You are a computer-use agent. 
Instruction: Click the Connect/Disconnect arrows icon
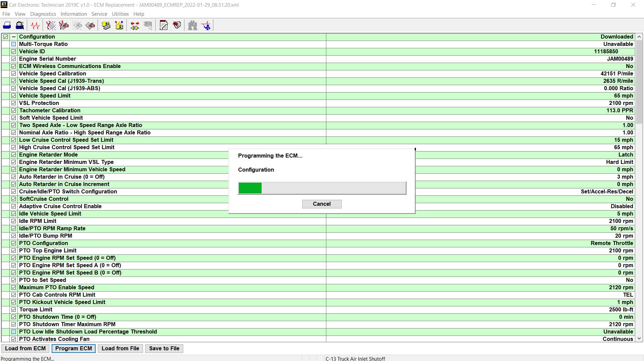134,25
